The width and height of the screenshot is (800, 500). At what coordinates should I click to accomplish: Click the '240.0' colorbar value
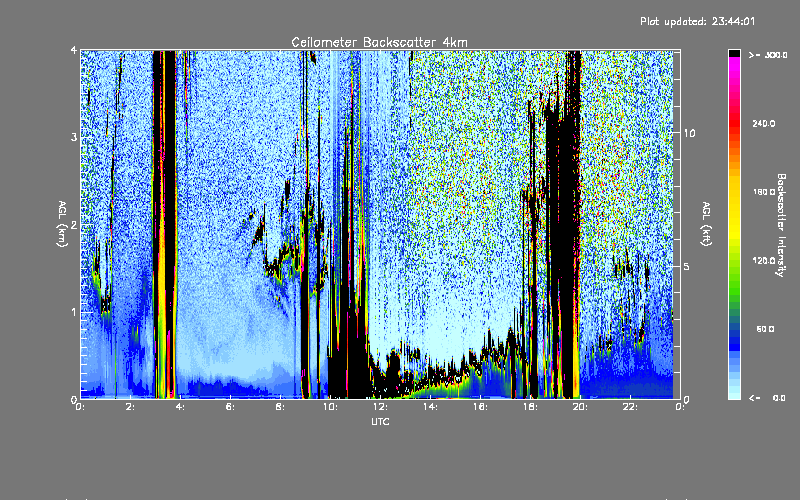763,123
